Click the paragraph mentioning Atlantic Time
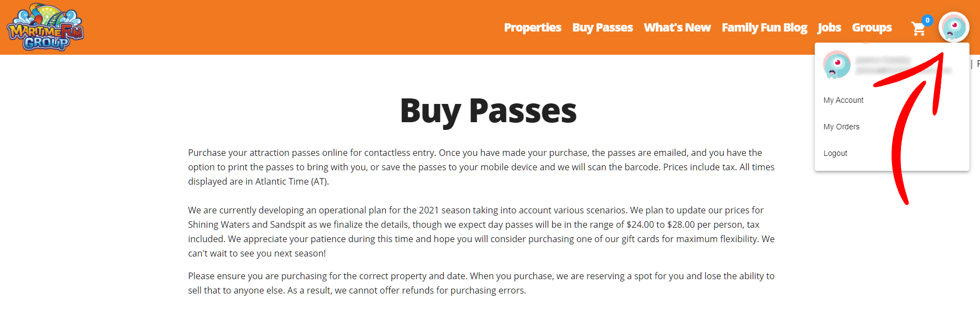Screen dimensions: 980x319 point(481,167)
